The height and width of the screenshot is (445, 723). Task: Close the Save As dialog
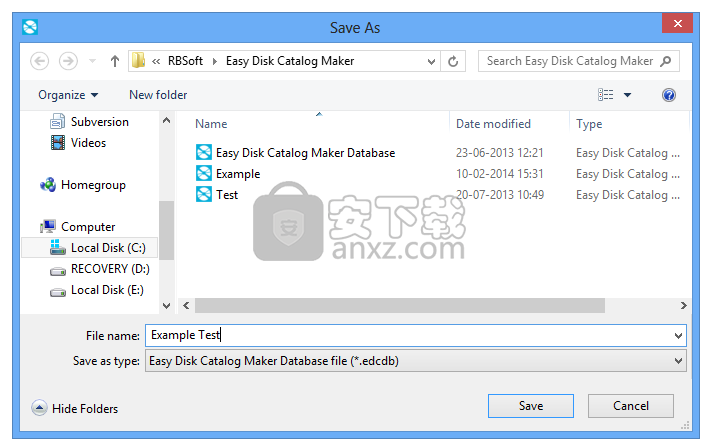pos(677,24)
